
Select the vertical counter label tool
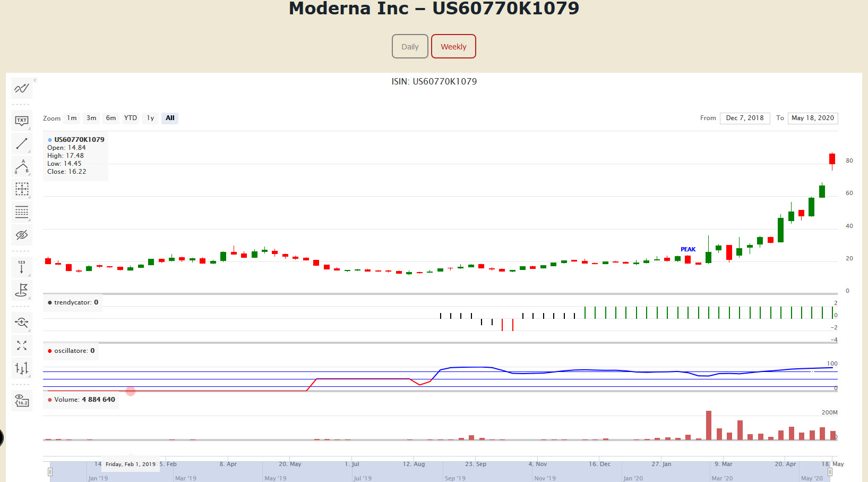tap(22, 267)
